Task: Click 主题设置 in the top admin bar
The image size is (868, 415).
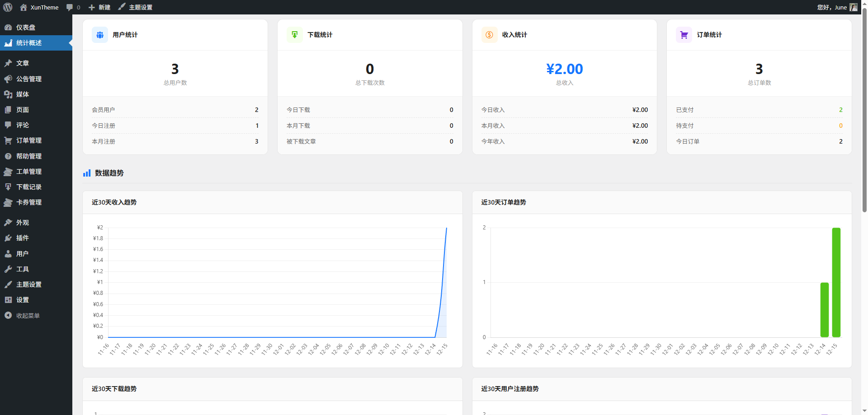Action: (x=140, y=7)
